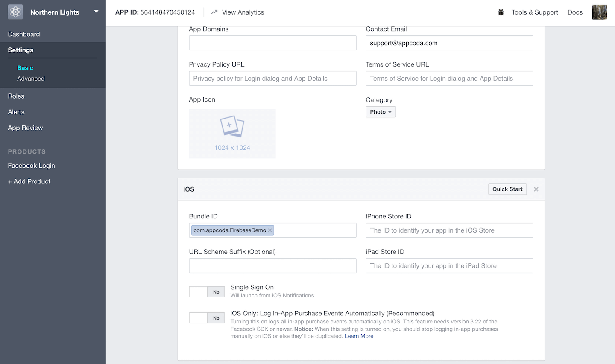The width and height of the screenshot is (615, 364).
Task: Click Terms of Service URL field
Action: [x=449, y=78]
